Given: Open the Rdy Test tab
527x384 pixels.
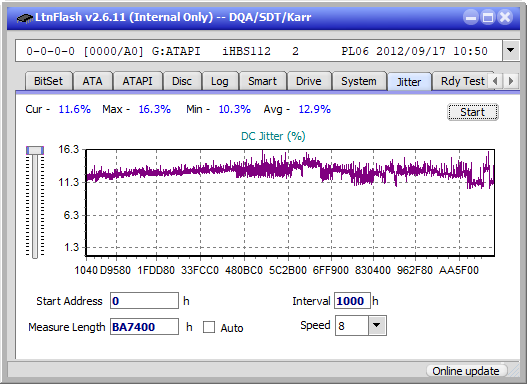Looking at the screenshot, I should 463,81.
